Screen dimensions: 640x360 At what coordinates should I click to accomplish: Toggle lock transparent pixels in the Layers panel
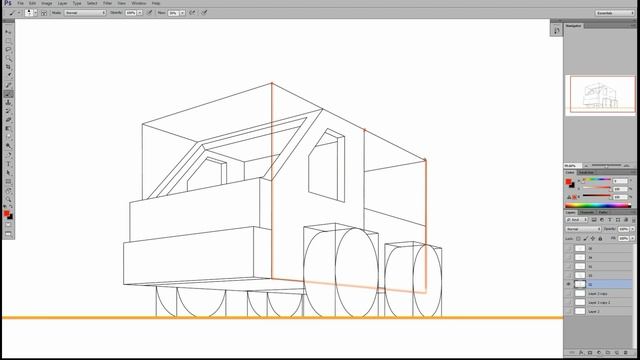point(578,238)
